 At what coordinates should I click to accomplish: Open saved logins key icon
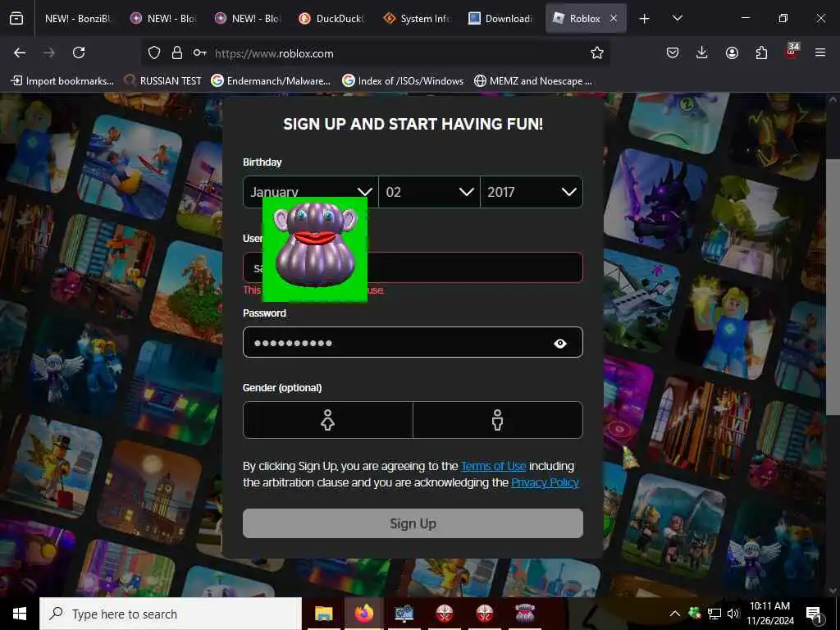pos(200,52)
